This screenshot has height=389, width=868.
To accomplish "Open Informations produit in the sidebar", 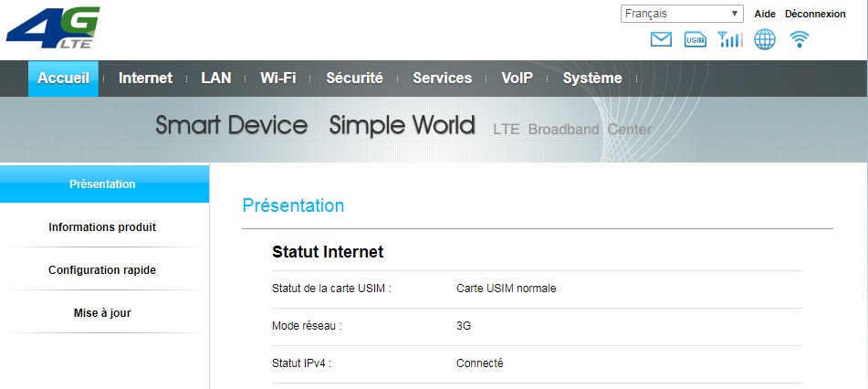I will click(102, 227).
